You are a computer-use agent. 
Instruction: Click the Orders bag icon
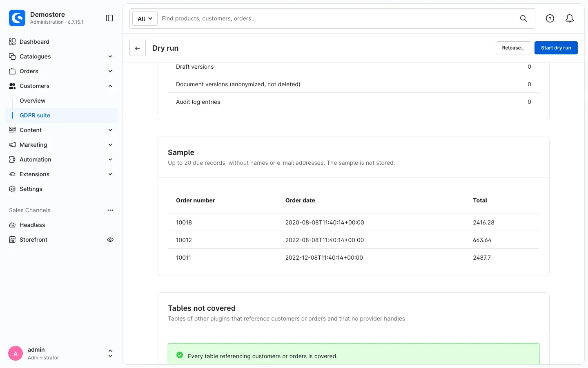(12, 71)
